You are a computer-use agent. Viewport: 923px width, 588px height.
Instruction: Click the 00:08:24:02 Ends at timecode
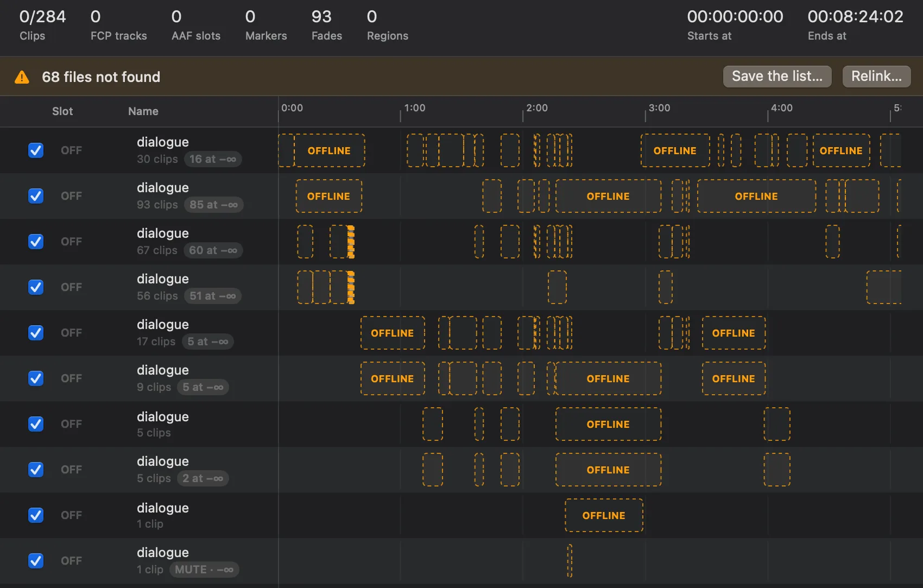(856, 26)
